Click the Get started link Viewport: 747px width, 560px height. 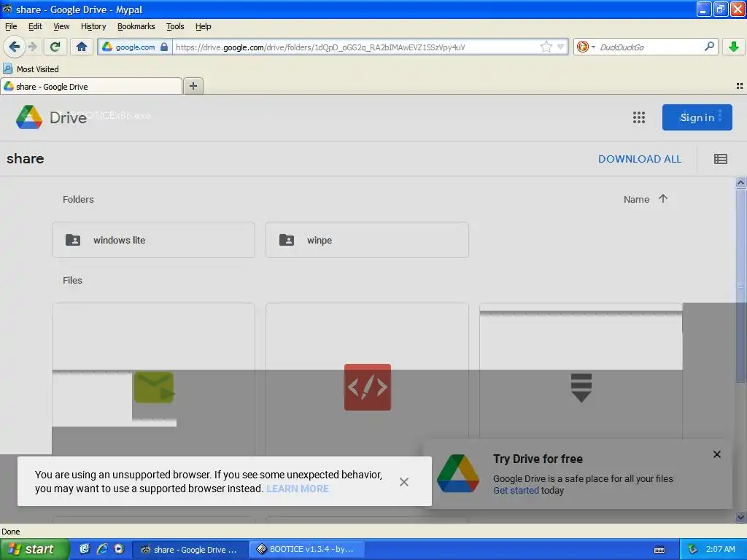click(516, 491)
